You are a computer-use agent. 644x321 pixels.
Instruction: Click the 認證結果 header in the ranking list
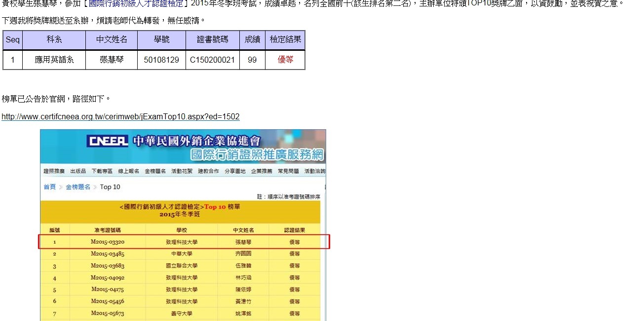[x=295, y=230]
